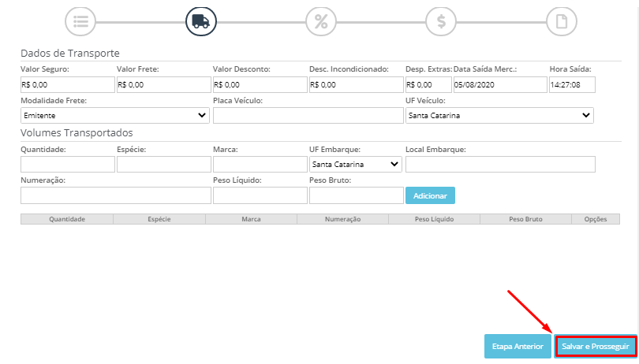Click the Numeração column header
The height and width of the screenshot is (364, 639).
342,219
